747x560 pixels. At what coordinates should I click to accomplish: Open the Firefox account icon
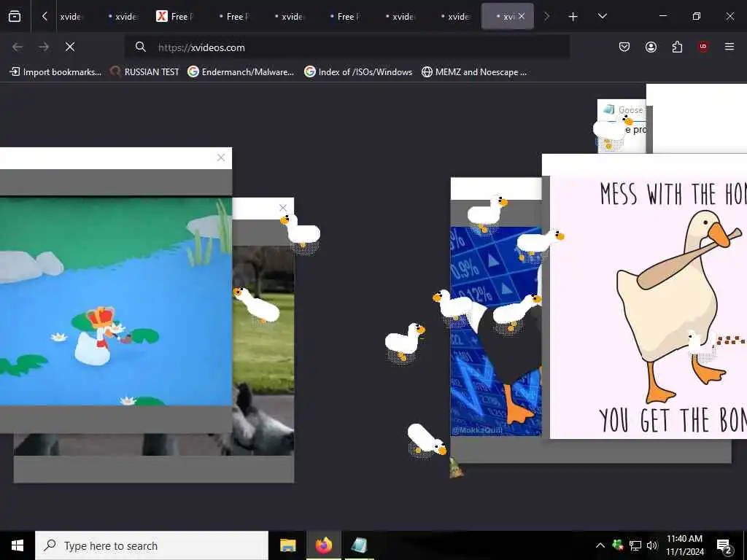(651, 47)
